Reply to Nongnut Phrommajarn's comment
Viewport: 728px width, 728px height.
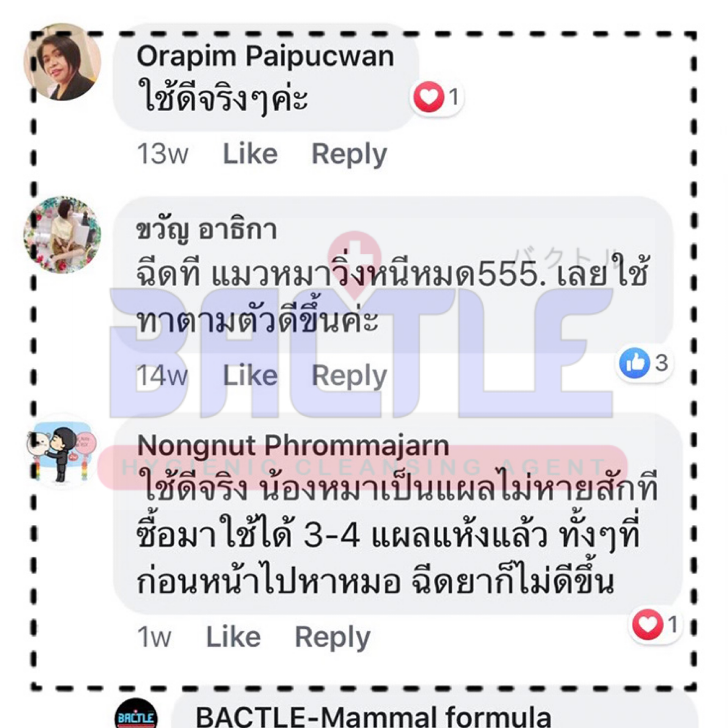pyautogui.click(x=333, y=637)
